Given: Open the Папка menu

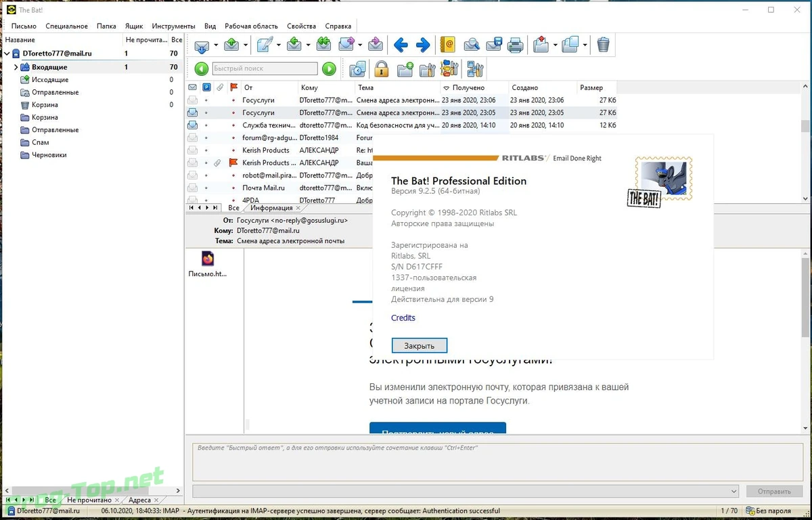Looking at the screenshot, I should tap(106, 26).
